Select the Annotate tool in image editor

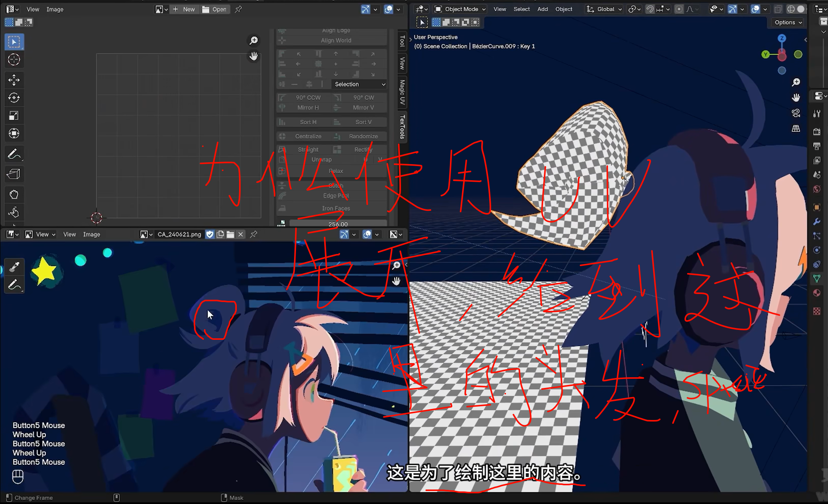14,284
